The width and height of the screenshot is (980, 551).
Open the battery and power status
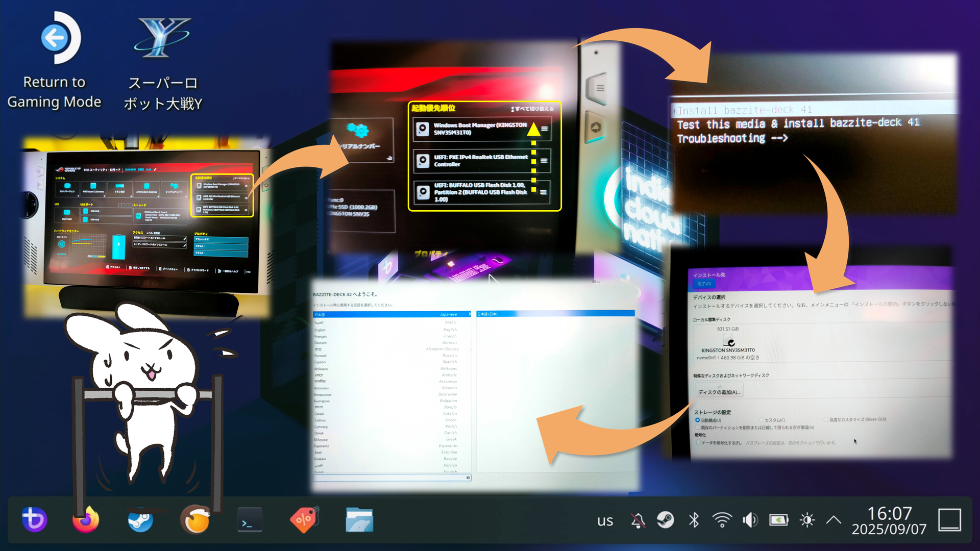click(x=779, y=520)
